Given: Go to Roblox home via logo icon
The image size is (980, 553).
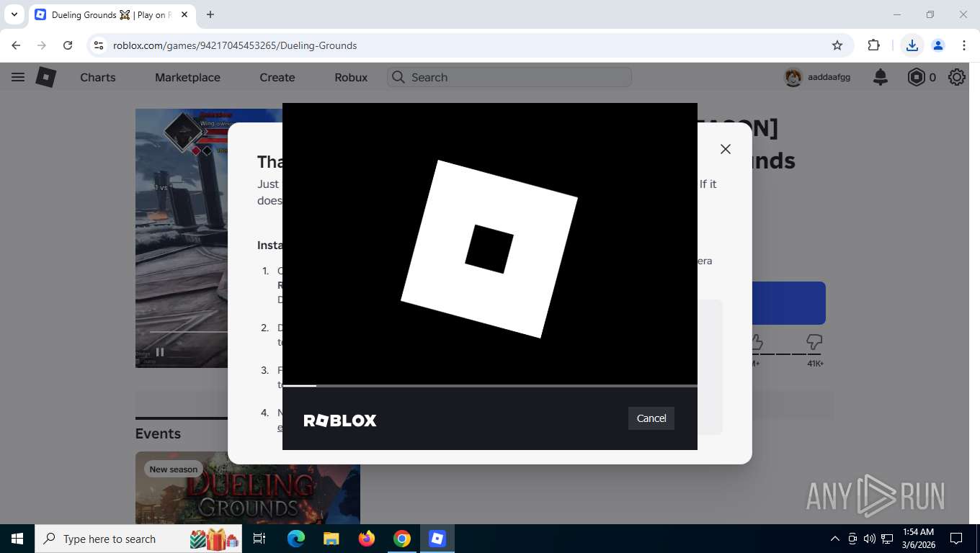Looking at the screenshot, I should 46,77.
